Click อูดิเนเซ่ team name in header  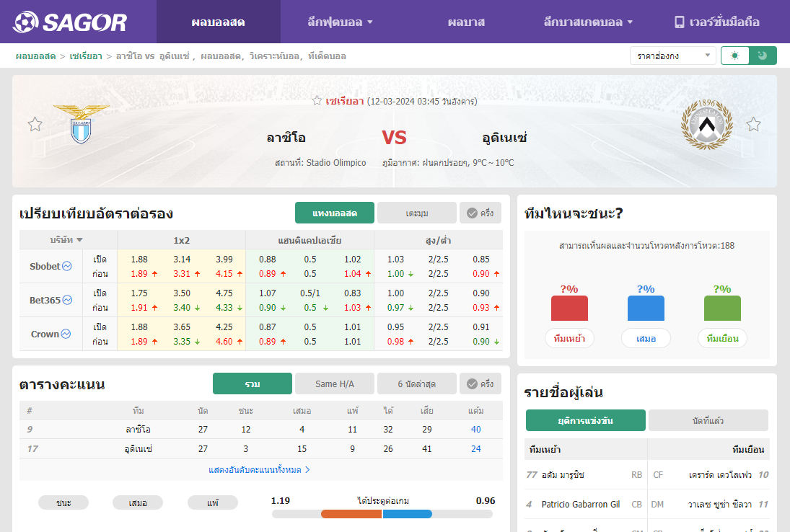point(504,138)
